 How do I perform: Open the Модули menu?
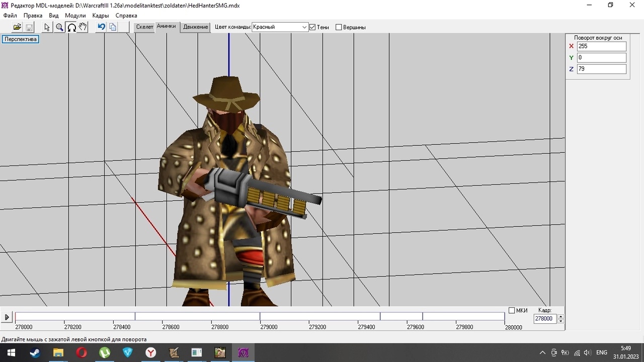(x=75, y=16)
